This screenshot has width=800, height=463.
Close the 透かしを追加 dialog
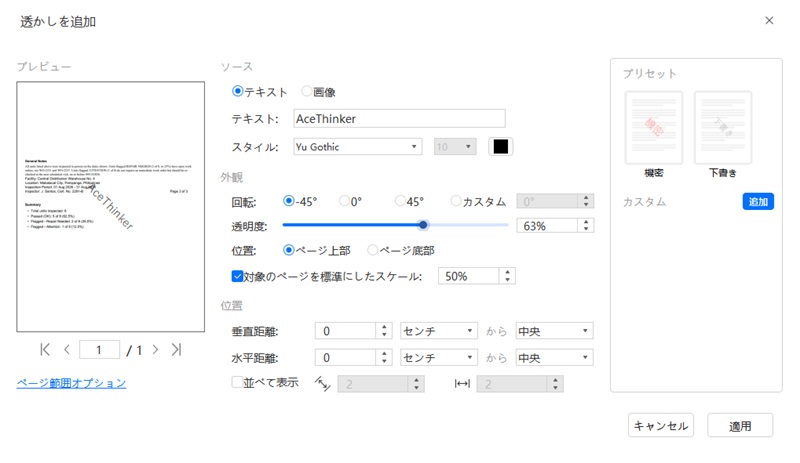[769, 20]
